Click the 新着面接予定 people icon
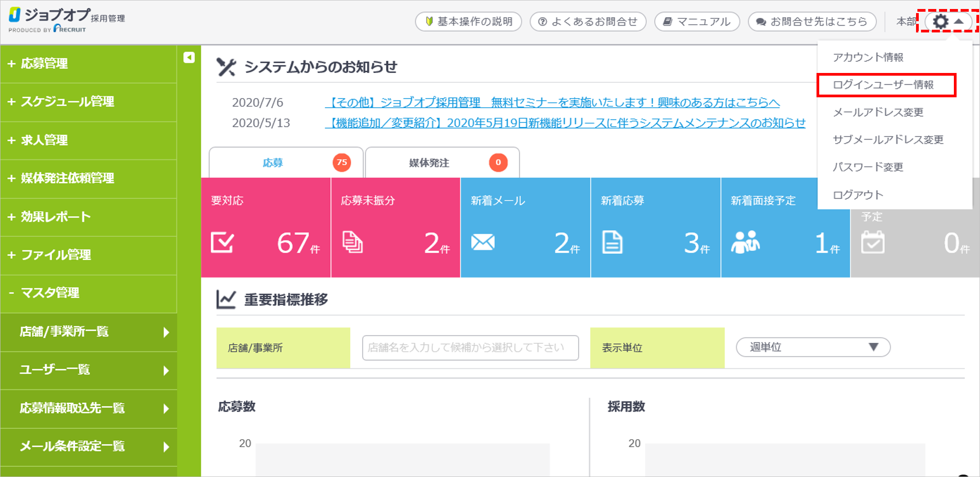This screenshot has height=477, width=980. pos(745,243)
